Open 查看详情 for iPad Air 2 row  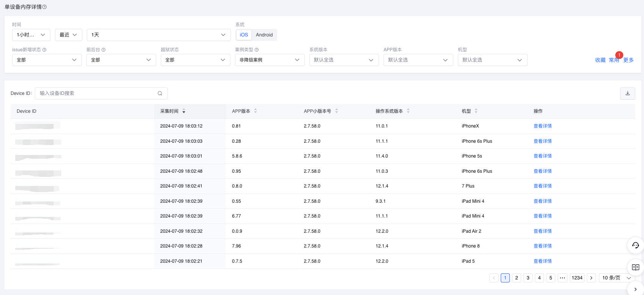tap(543, 231)
